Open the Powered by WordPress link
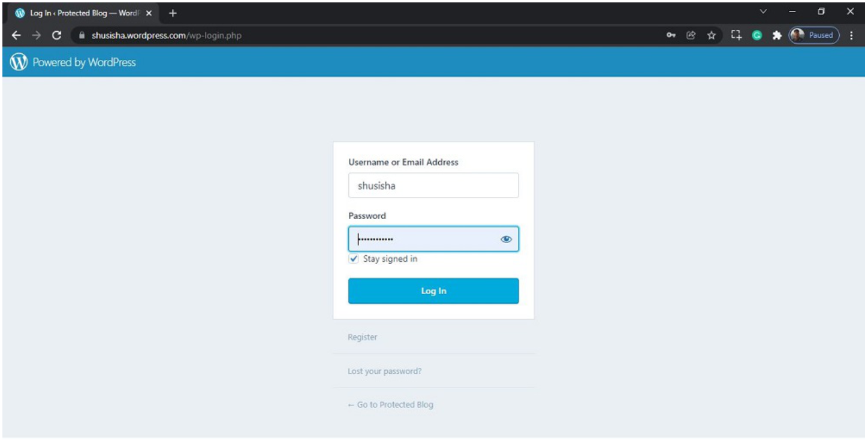 (84, 62)
